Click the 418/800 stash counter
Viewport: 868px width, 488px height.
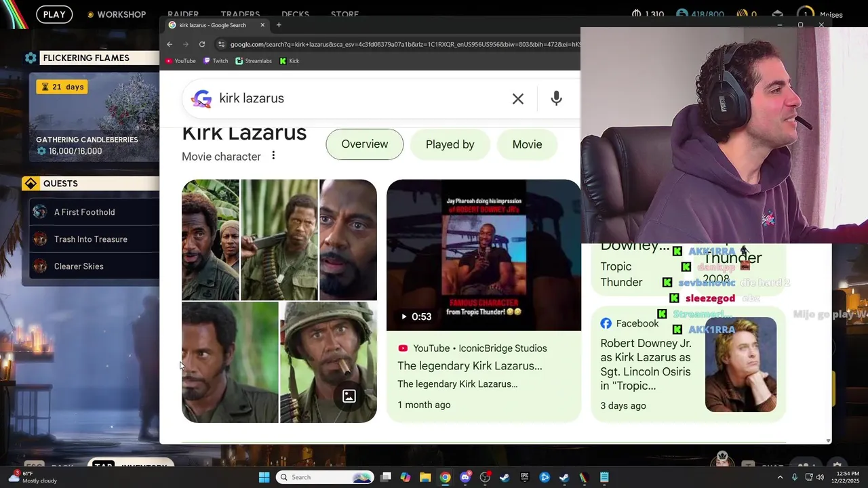(x=700, y=14)
